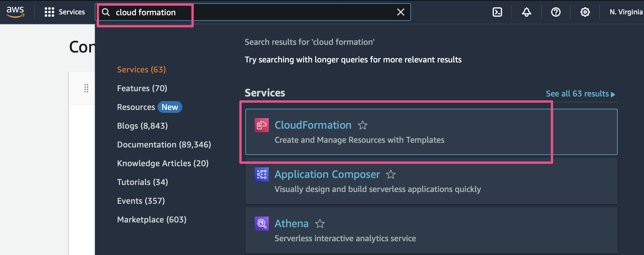Open the notifications bell
The width and height of the screenshot is (644, 255).
[526, 12]
